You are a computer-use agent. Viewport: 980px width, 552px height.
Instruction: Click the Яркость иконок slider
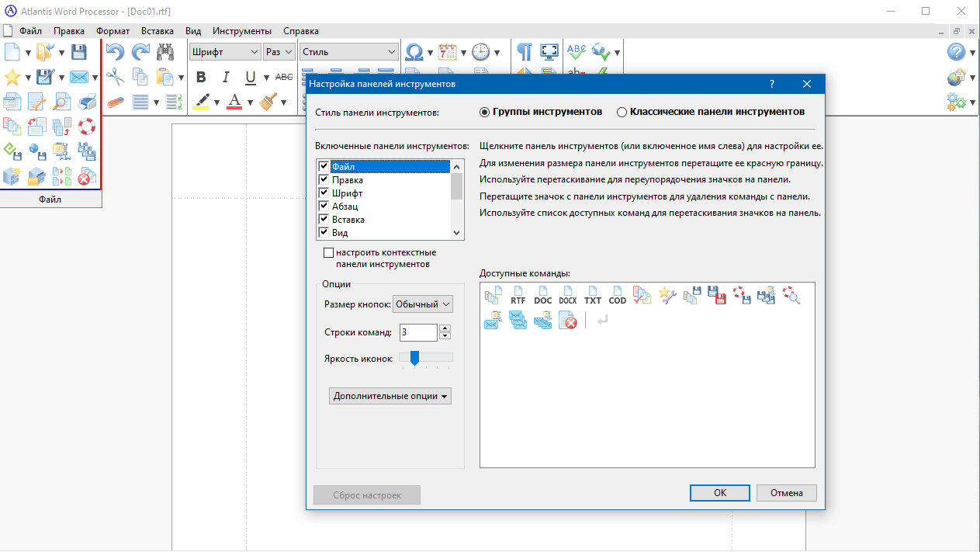coord(425,358)
